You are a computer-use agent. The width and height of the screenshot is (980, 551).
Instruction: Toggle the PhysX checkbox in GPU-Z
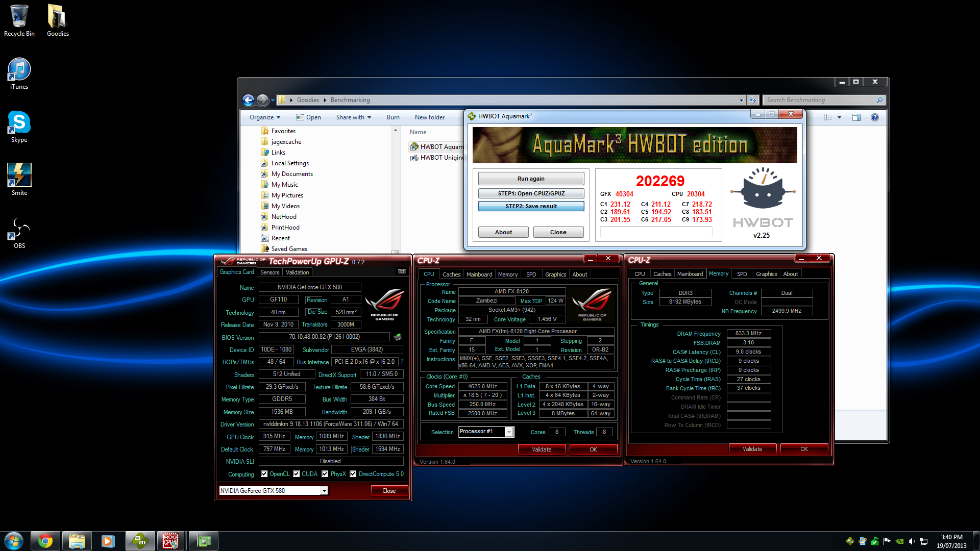pos(325,474)
